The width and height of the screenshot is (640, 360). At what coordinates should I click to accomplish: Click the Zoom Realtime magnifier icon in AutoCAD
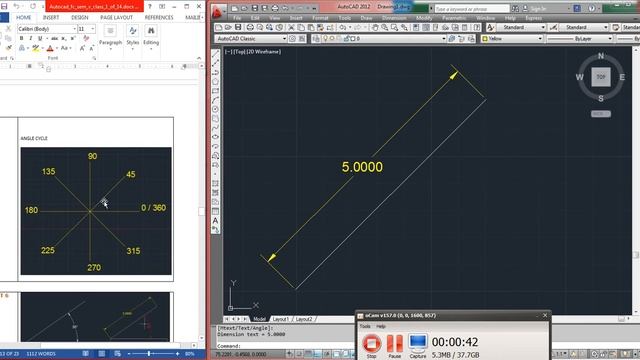tap(384, 27)
